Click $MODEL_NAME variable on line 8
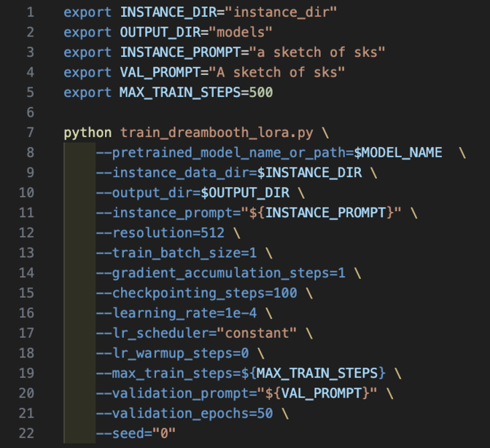This screenshot has width=490, height=448. [x=398, y=153]
